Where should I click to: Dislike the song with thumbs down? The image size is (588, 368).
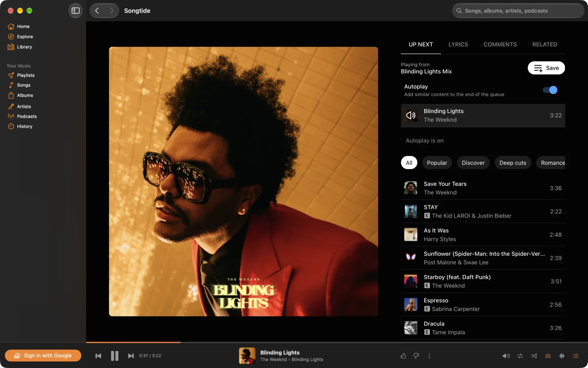click(416, 356)
